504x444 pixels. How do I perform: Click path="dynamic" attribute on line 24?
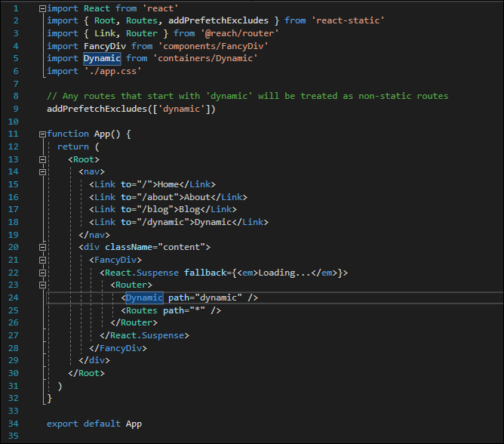[205, 298]
